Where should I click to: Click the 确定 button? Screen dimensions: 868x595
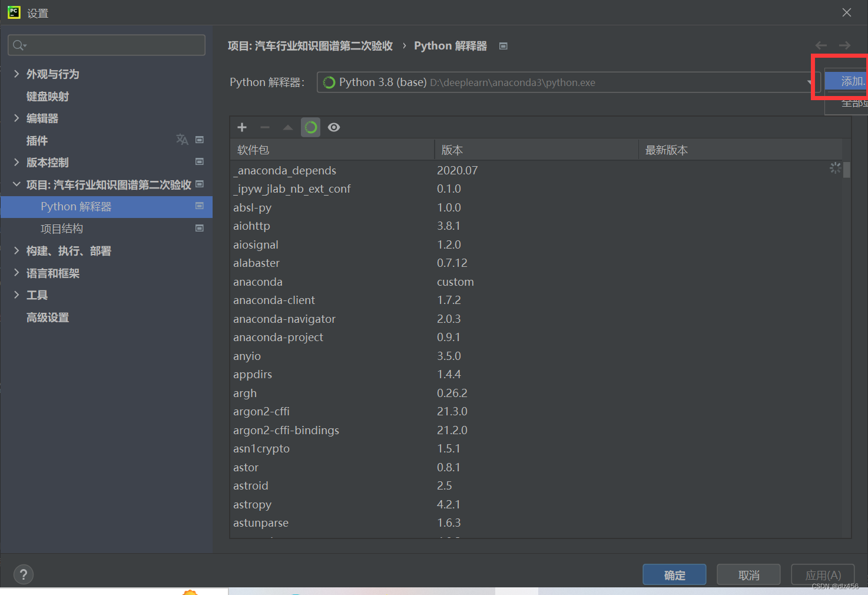(674, 575)
